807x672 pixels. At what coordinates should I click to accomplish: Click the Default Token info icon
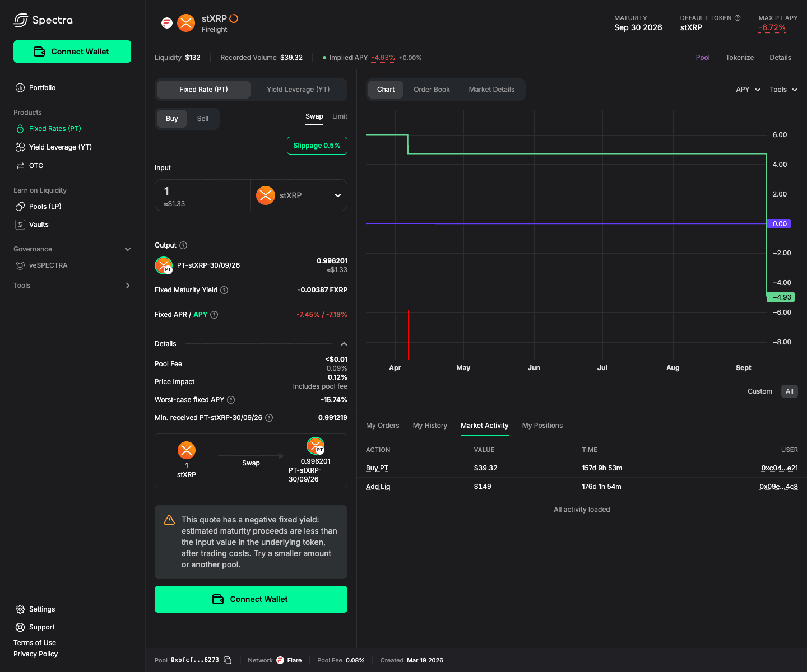738,18
